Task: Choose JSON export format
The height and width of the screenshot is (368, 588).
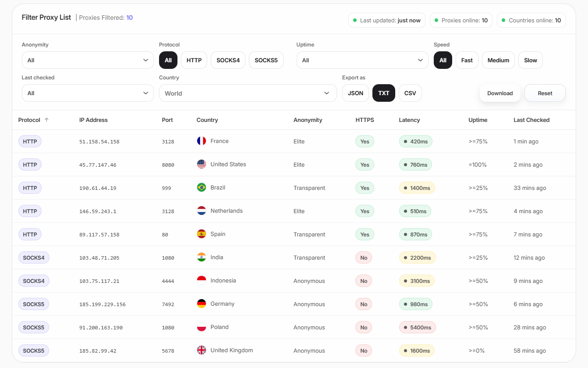Action: [355, 93]
